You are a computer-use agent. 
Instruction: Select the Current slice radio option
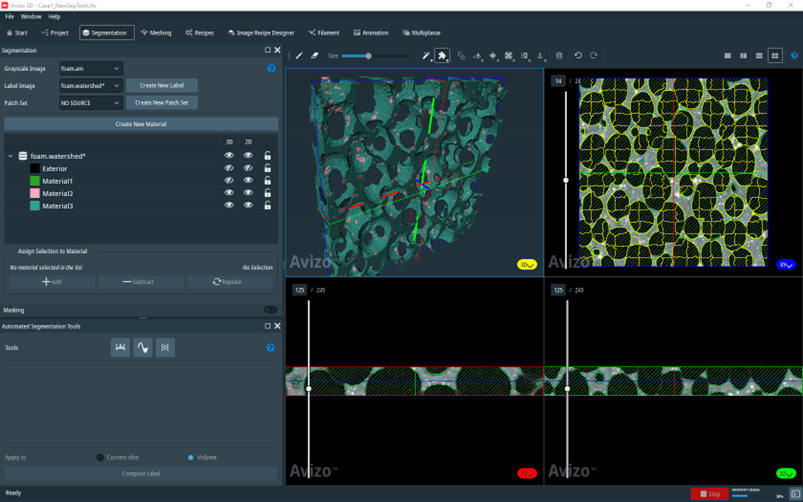tap(100, 457)
